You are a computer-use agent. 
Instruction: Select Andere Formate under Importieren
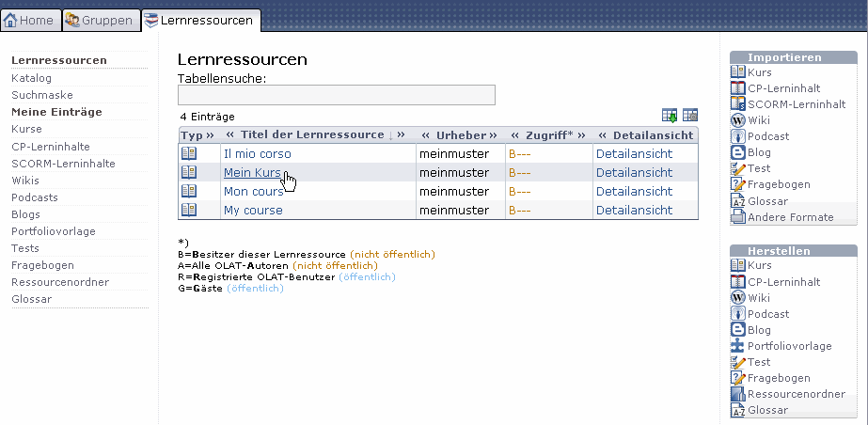coord(790,217)
